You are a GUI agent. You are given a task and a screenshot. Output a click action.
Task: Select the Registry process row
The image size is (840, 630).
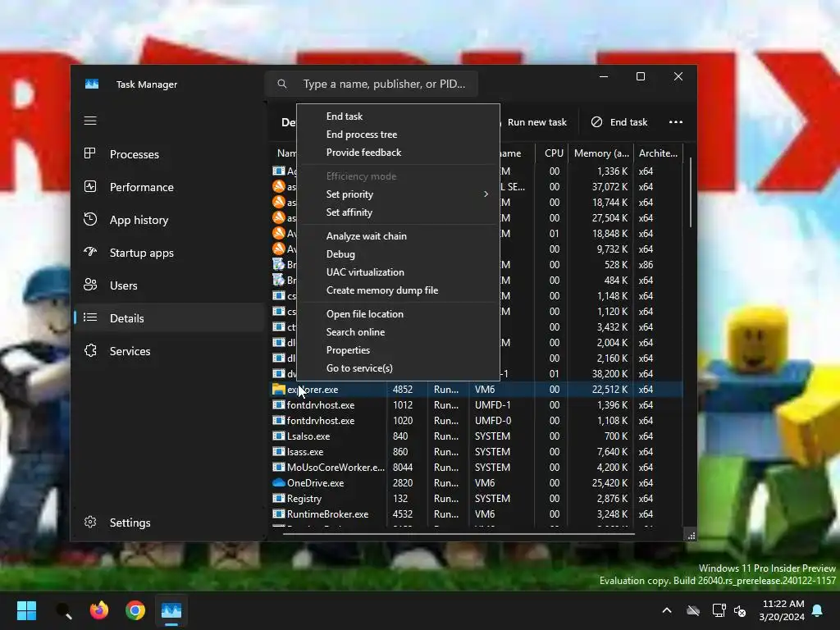[x=477, y=498]
